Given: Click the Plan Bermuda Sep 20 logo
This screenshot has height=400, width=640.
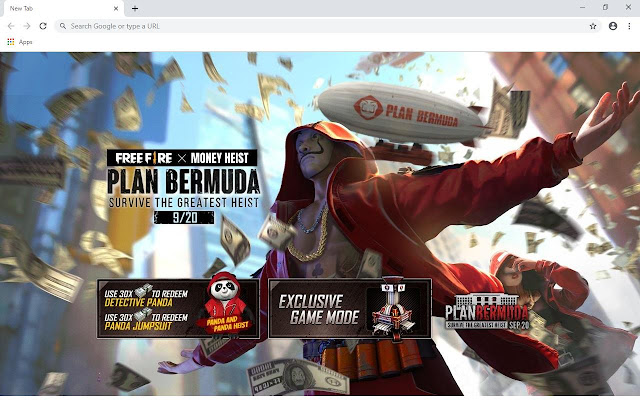Looking at the screenshot, I should coord(487,312).
